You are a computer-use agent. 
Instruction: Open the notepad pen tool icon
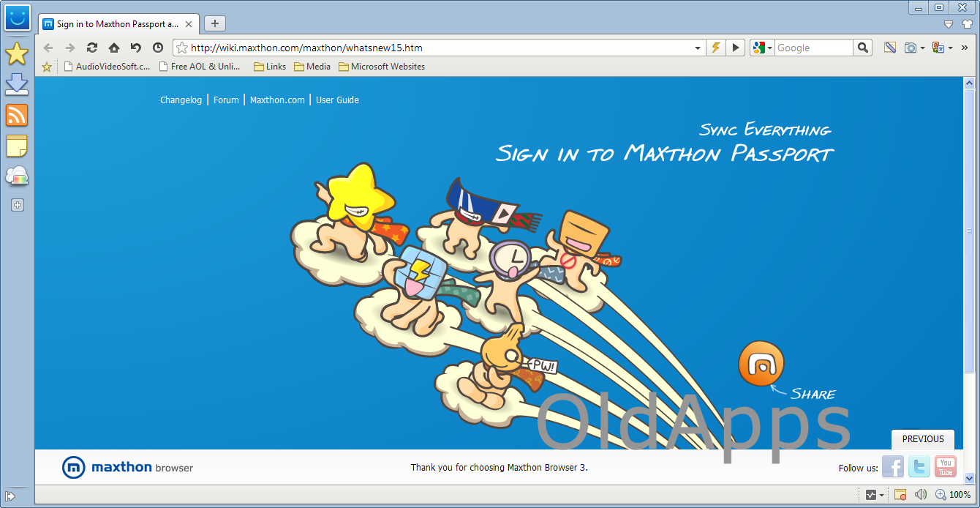pyautogui.click(x=890, y=48)
